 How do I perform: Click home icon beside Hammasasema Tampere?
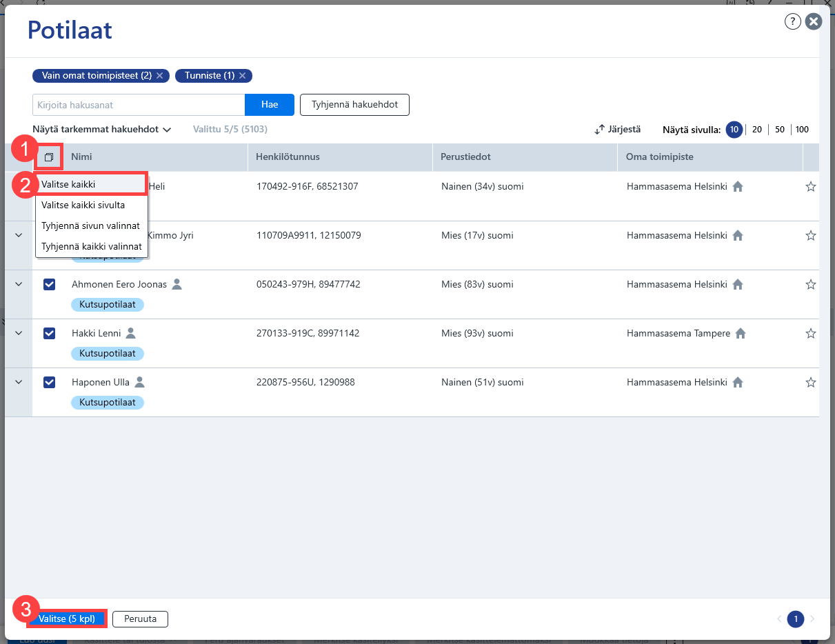click(741, 333)
